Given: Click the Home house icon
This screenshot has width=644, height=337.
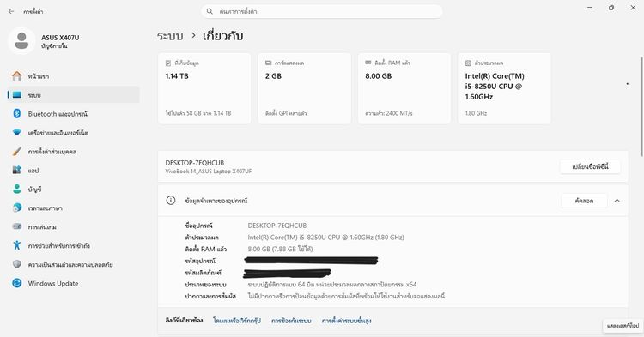Looking at the screenshot, I should point(17,75).
